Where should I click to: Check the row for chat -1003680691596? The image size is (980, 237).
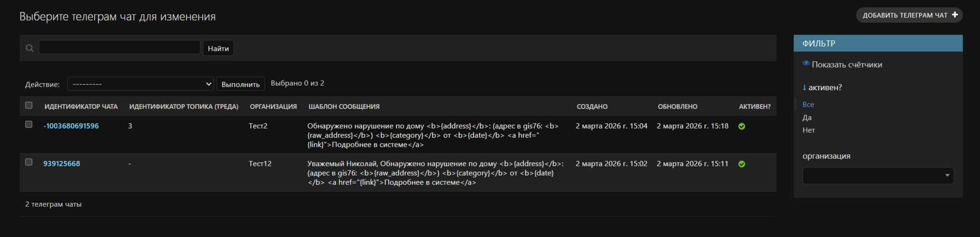pyautogui.click(x=29, y=124)
